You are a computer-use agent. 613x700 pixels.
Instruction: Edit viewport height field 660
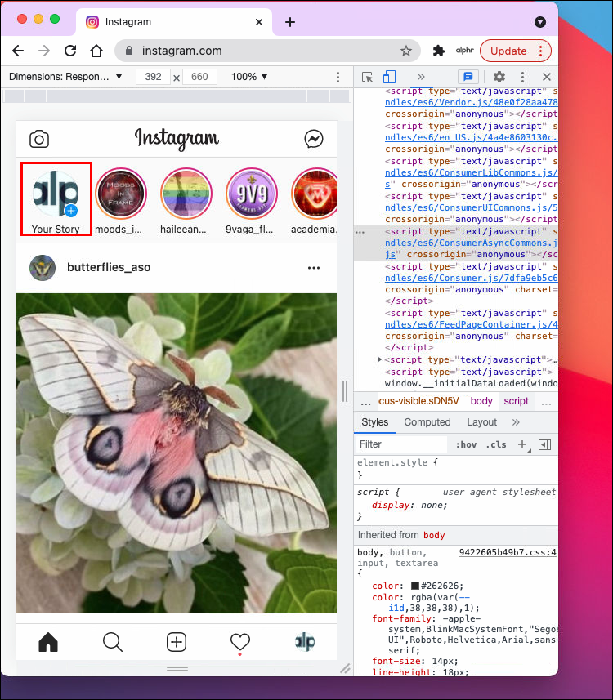(x=199, y=77)
